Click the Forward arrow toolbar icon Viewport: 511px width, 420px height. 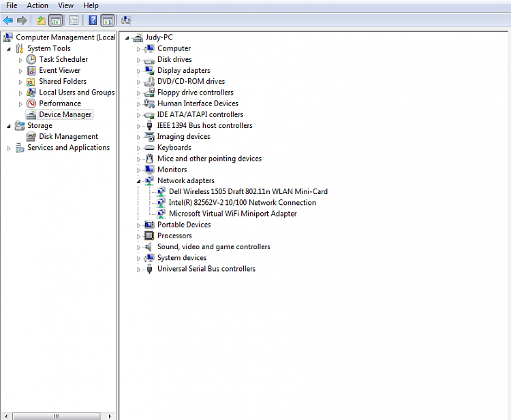click(22, 20)
